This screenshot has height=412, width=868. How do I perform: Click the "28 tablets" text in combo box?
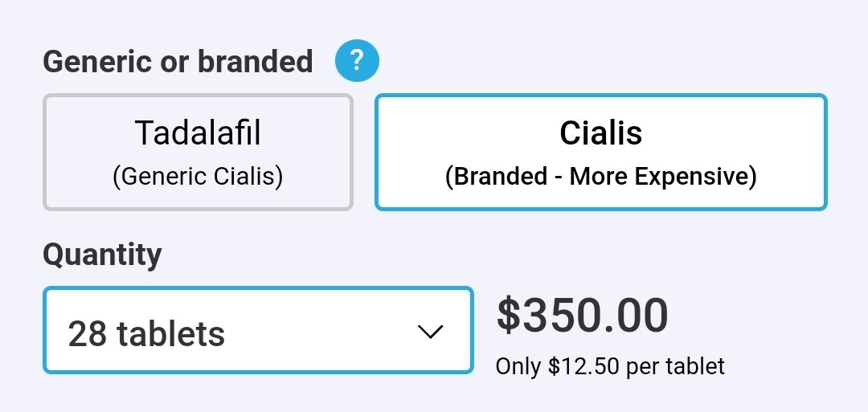tap(146, 333)
